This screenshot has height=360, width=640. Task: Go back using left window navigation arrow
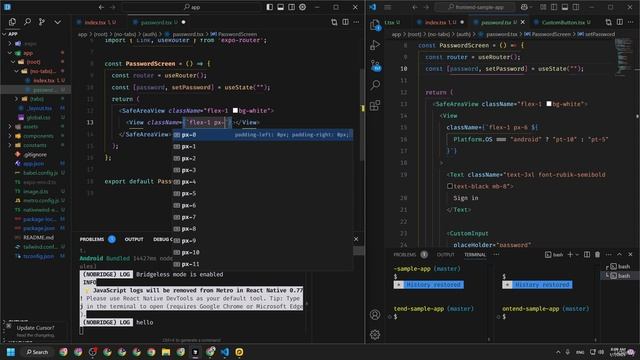[x=101, y=7]
